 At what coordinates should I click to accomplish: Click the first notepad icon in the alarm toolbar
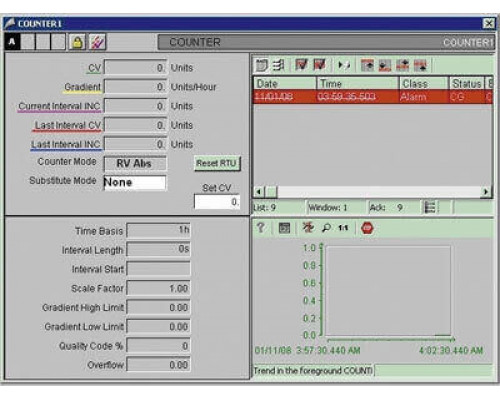tap(262, 65)
